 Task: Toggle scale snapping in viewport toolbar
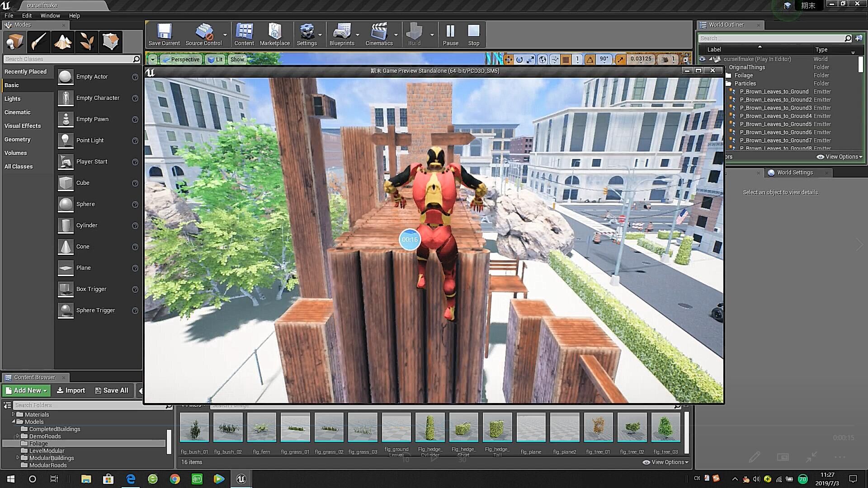click(621, 59)
